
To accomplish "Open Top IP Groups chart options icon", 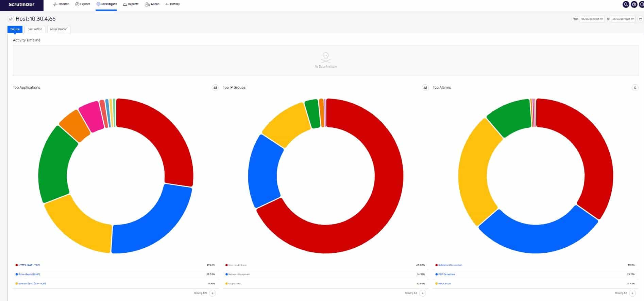I will [x=425, y=88].
